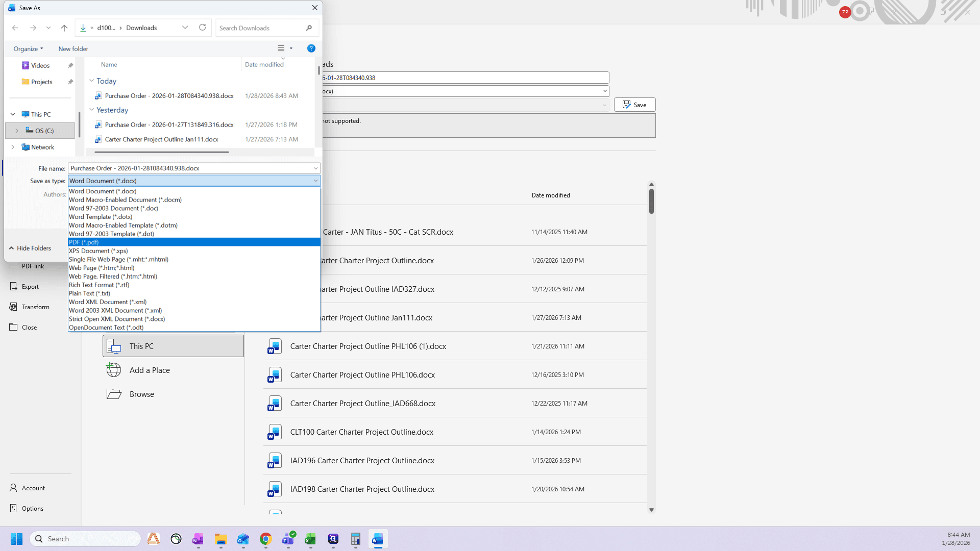Image resolution: width=980 pixels, height=551 pixels.
Task: Select Purchase Order 2026-01-27T131849.316.docx file
Action: point(169,124)
